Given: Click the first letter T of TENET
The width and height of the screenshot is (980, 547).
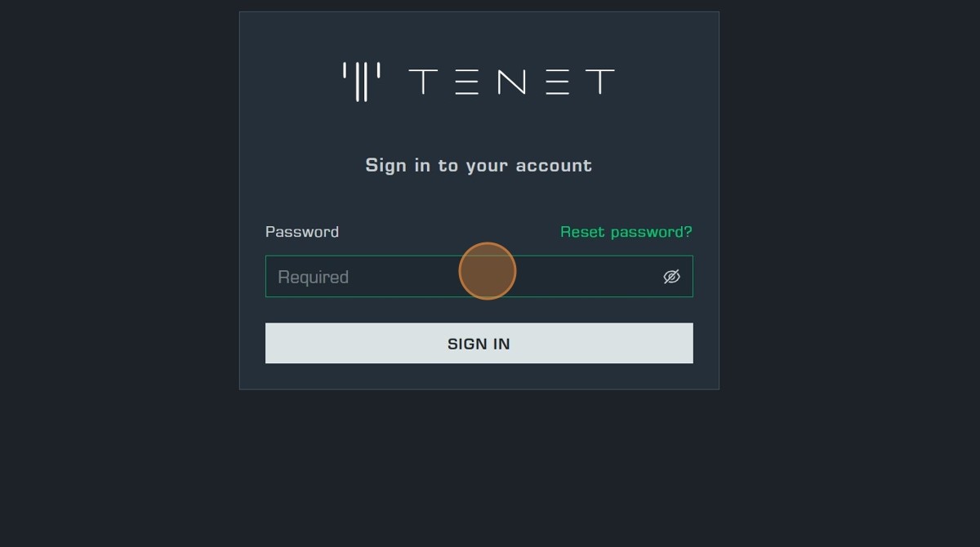Looking at the screenshot, I should [x=422, y=82].
